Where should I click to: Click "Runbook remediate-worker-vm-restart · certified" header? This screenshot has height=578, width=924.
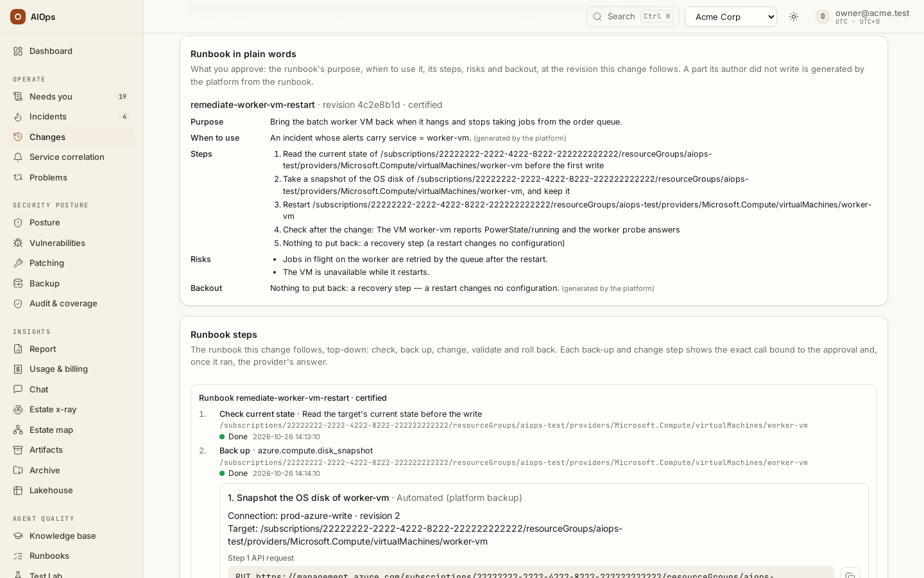[x=293, y=398]
